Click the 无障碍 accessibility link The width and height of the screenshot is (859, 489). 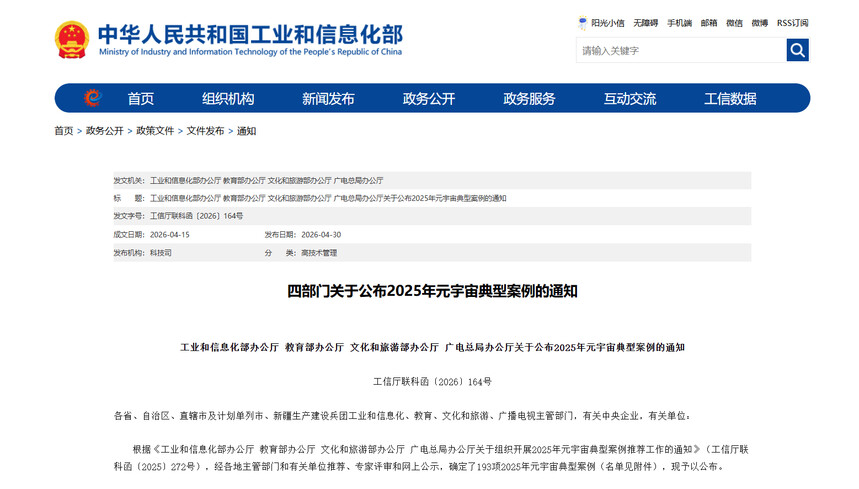pos(645,23)
